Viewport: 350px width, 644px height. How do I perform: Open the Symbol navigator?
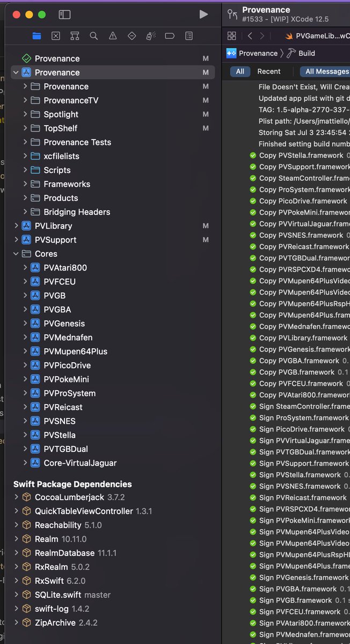coord(75,36)
